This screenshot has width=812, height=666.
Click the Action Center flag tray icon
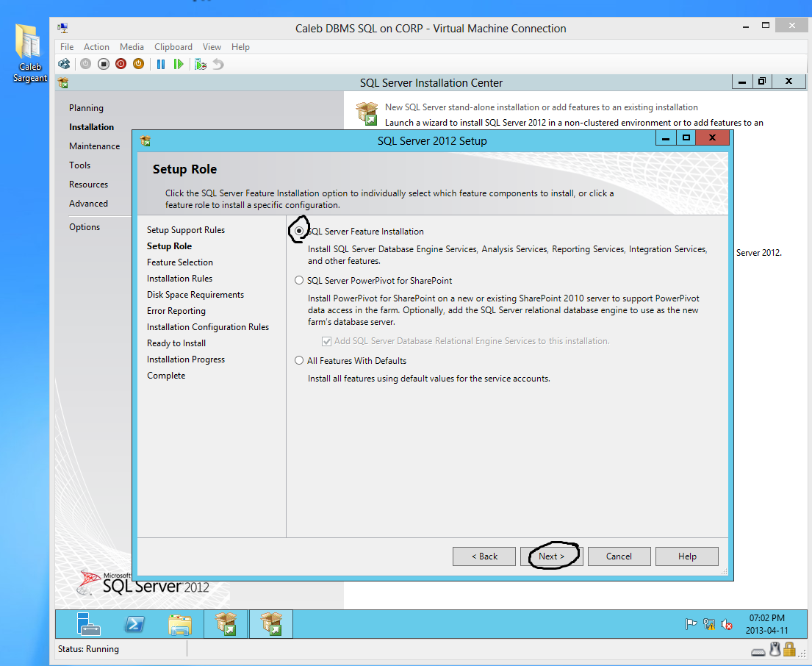tap(691, 624)
